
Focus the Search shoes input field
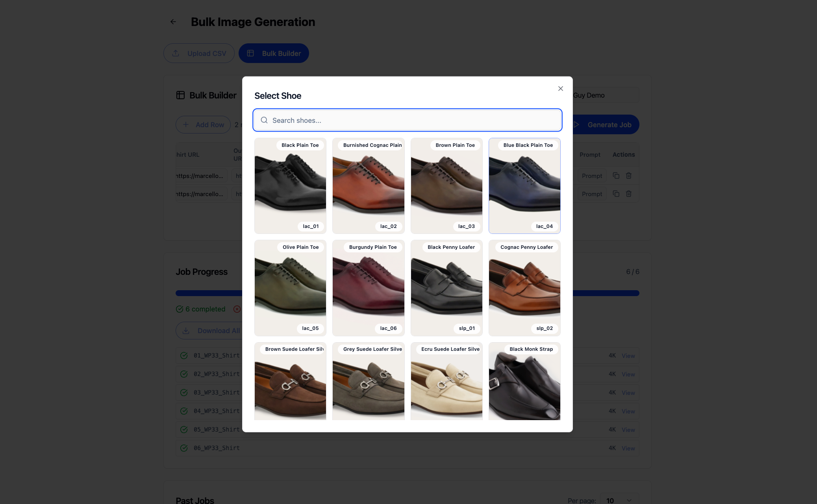point(407,120)
